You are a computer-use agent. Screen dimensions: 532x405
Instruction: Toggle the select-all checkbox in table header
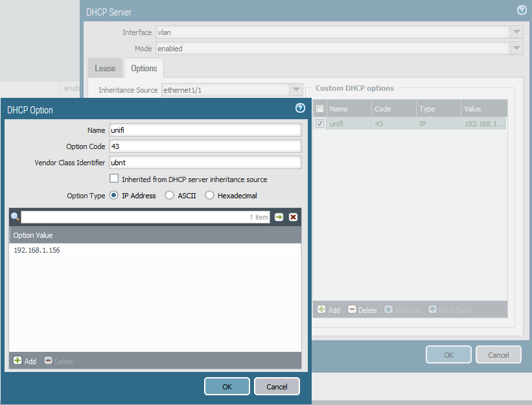pyautogui.click(x=320, y=109)
